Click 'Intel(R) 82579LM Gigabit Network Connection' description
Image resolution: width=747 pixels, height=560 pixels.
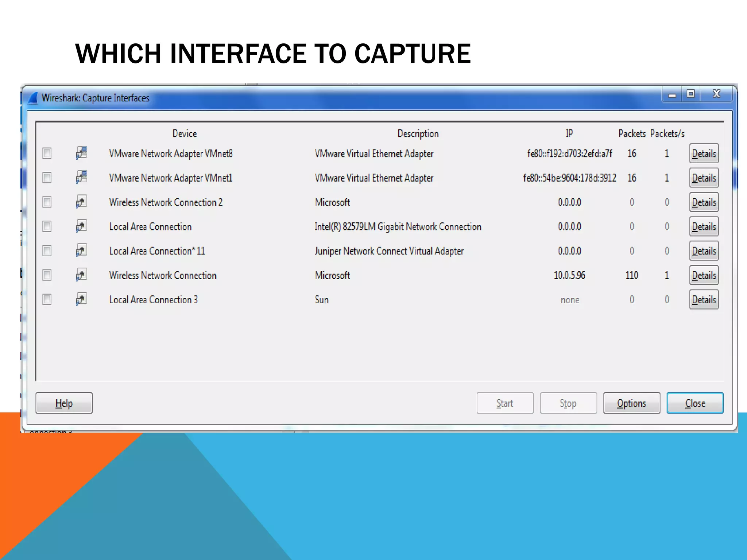[x=398, y=227]
